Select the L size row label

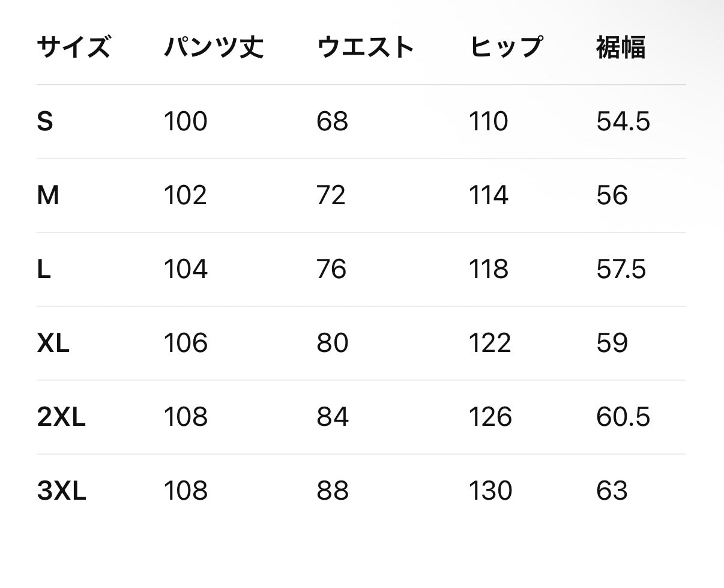pos(44,270)
